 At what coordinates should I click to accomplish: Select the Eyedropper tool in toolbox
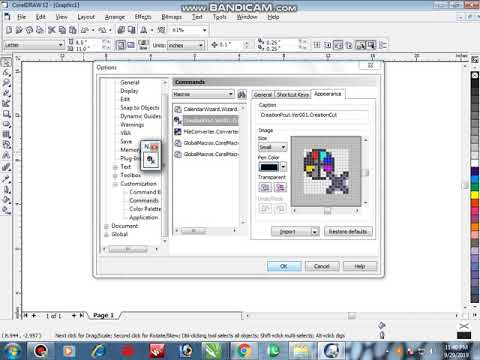[6, 179]
